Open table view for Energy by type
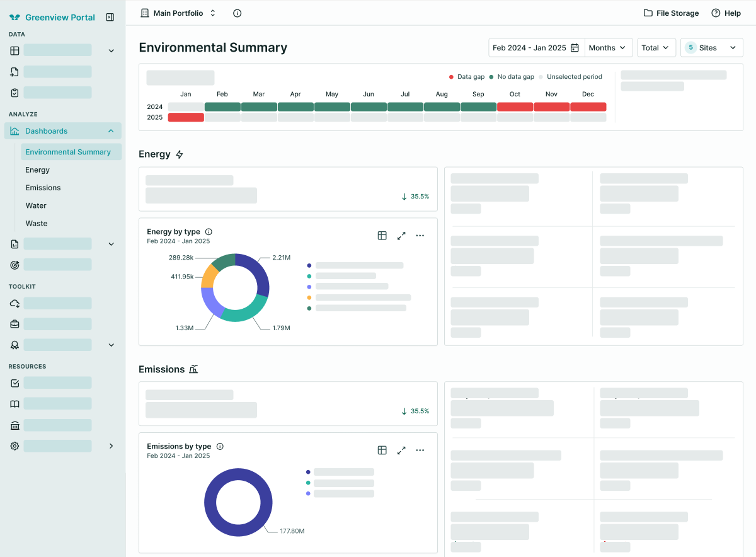 pyautogui.click(x=382, y=236)
